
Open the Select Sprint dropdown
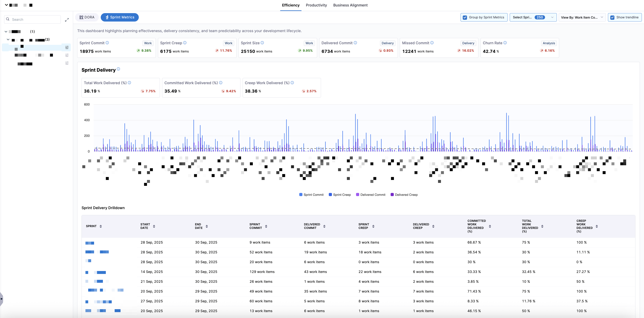click(x=533, y=17)
